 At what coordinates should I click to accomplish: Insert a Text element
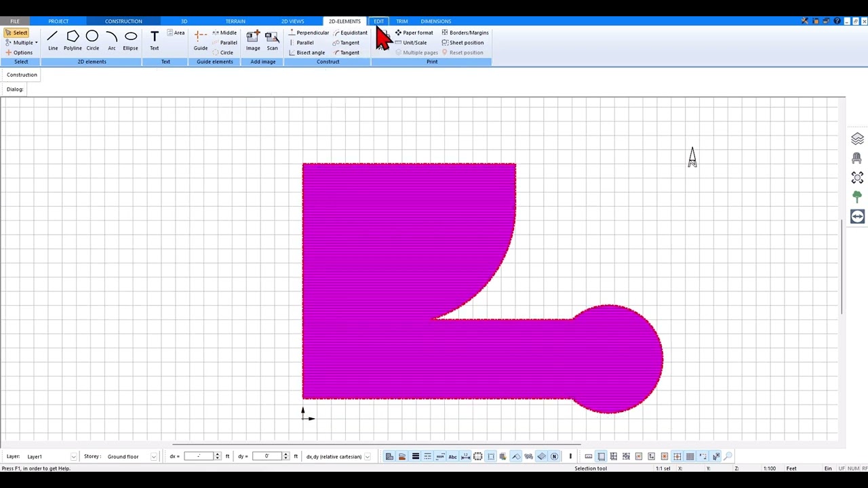coord(154,40)
